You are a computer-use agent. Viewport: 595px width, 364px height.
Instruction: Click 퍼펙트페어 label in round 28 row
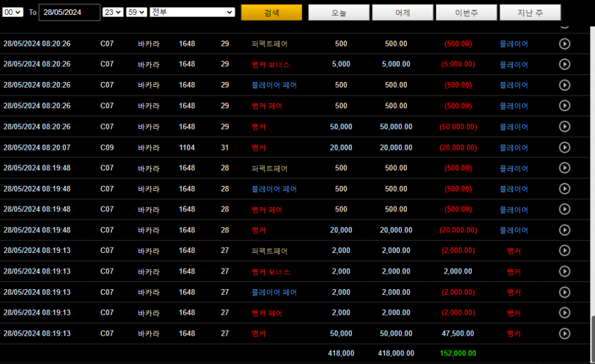[x=269, y=168]
